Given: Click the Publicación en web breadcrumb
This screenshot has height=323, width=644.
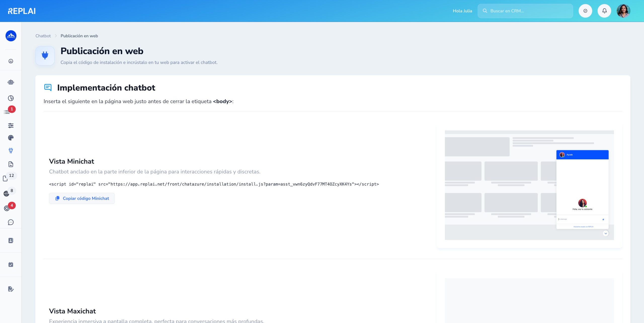Looking at the screenshot, I should [x=79, y=36].
